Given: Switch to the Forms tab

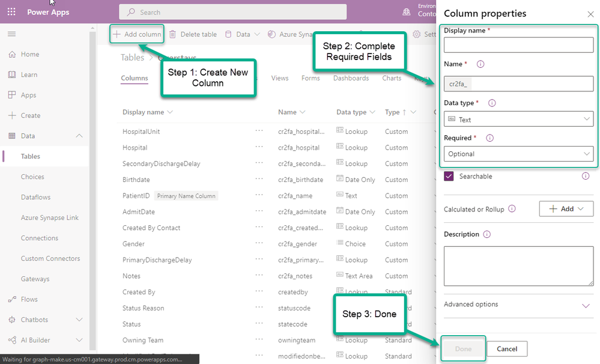Looking at the screenshot, I should (311, 78).
